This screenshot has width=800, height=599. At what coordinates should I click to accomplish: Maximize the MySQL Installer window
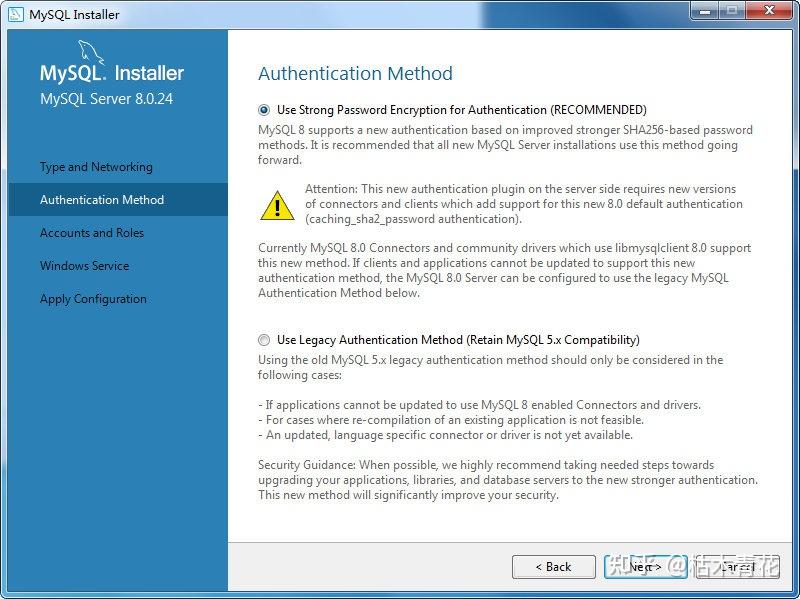pos(732,10)
